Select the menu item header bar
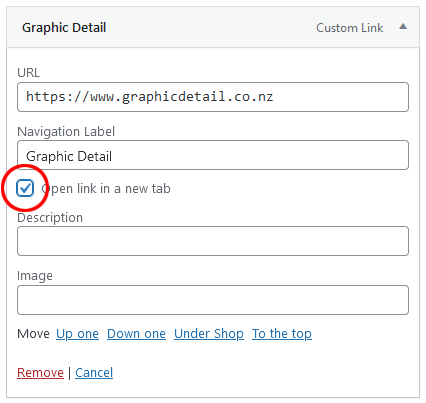Image resolution: width=426 pixels, height=403 pixels. (x=213, y=27)
